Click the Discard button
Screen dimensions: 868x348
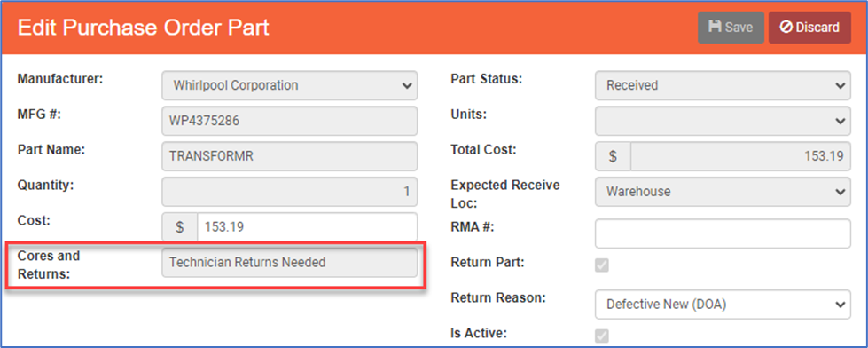coord(809,28)
